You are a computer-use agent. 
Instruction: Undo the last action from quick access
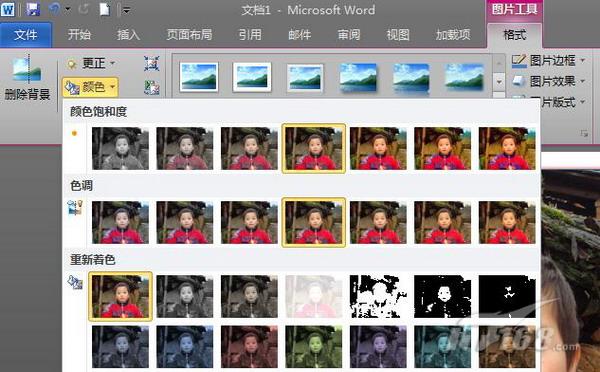(54, 9)
